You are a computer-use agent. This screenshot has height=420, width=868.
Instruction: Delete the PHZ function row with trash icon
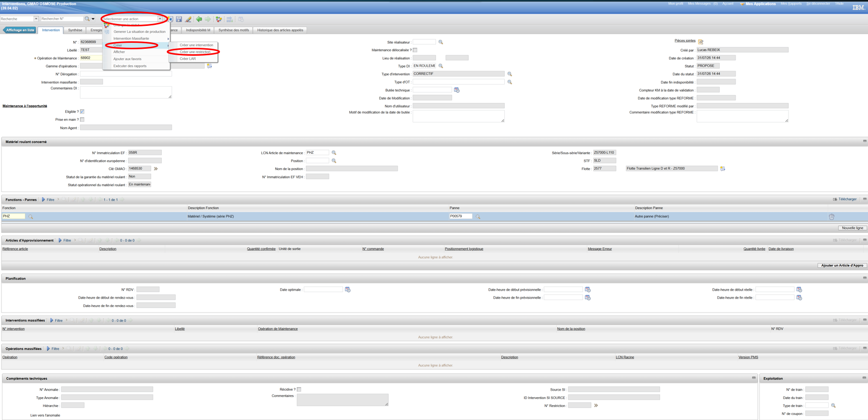(x=831, y=216)
